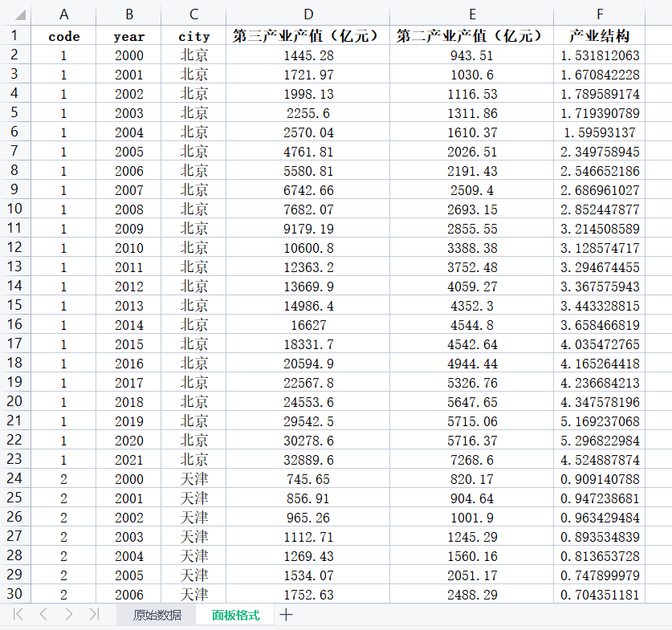Select column C header

click(x=193, y=14)
